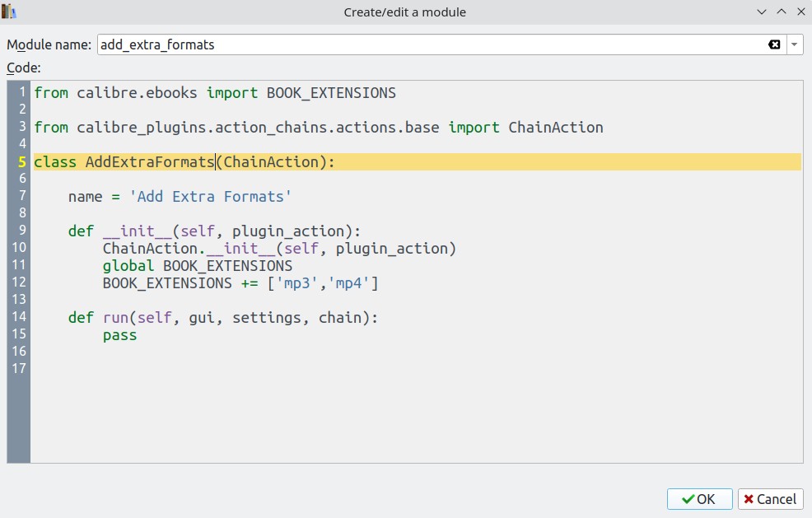
Task: Click the def __init__ method definition
Action: tap(214, 231)
